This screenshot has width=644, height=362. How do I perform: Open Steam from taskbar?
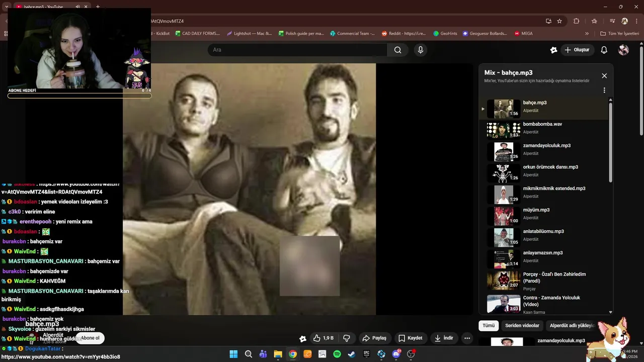[352, 354]
